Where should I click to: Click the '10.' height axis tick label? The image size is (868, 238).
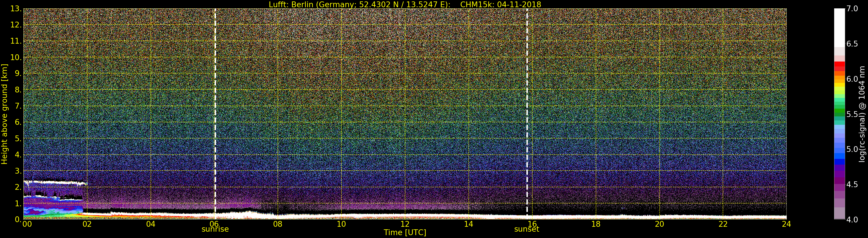tap(16, 57)
